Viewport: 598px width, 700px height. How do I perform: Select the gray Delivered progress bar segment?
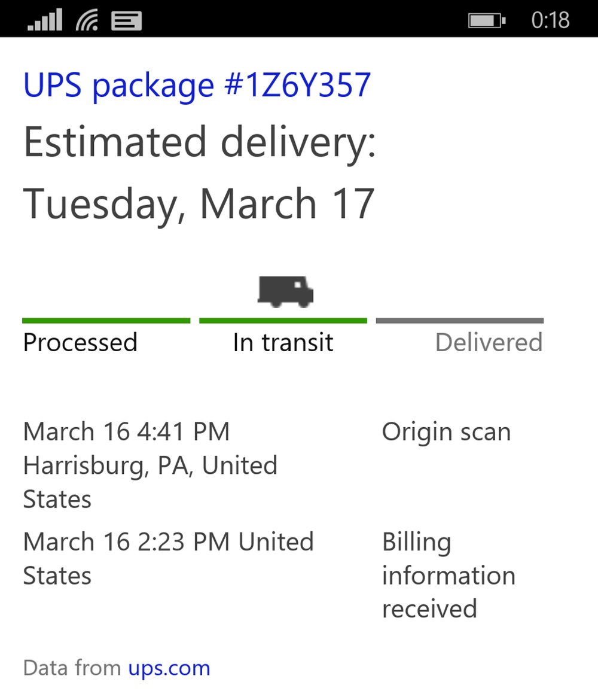(459, 321)
